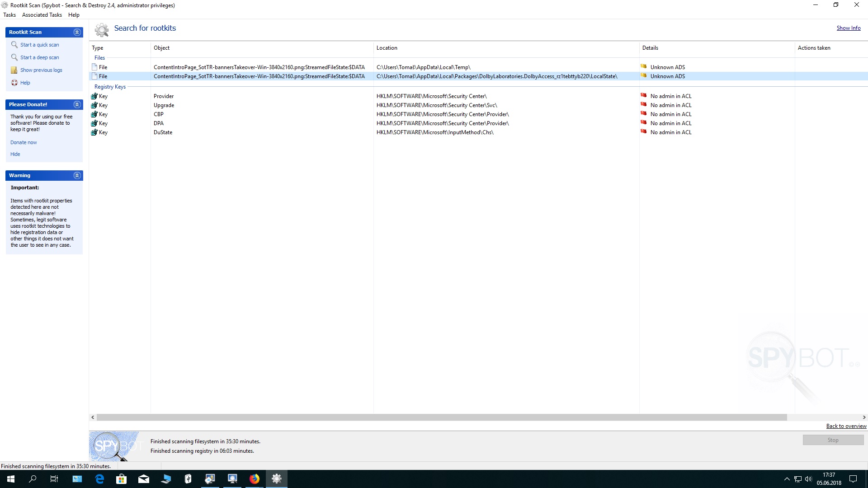Open the Tasks menu
The image size is (868, 488).
point(9,15)
